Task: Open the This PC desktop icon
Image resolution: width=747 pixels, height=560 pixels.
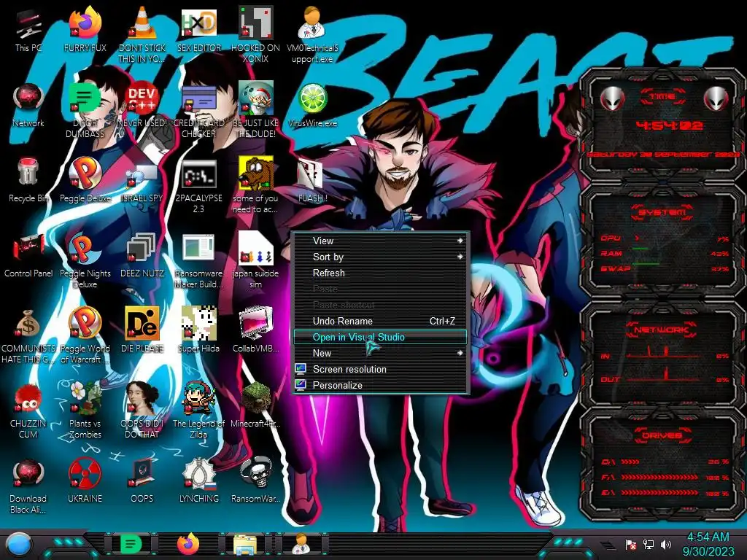Action: click(x=28, y=29)
